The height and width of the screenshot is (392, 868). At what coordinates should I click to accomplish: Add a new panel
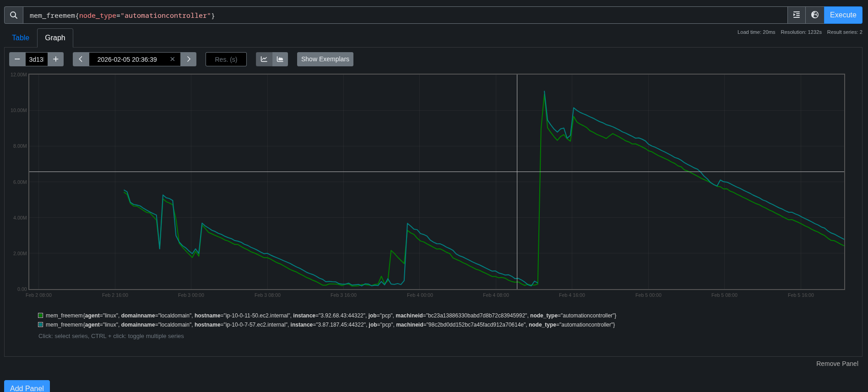[27, 387]
